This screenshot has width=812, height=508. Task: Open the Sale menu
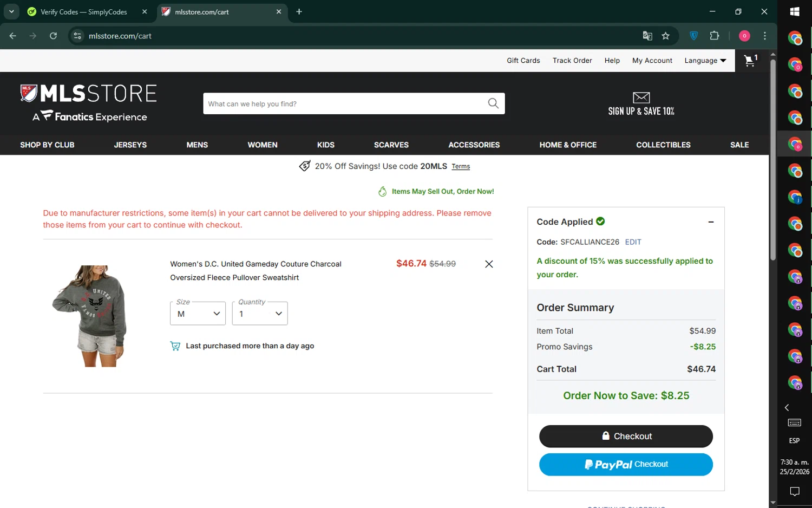click(739, 145)
